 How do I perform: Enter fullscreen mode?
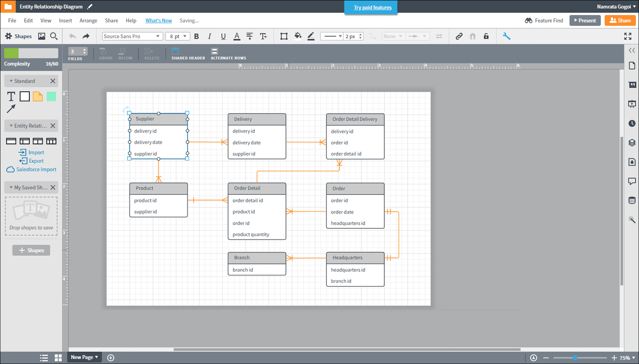pyautogui.click(x=628, y=36)
